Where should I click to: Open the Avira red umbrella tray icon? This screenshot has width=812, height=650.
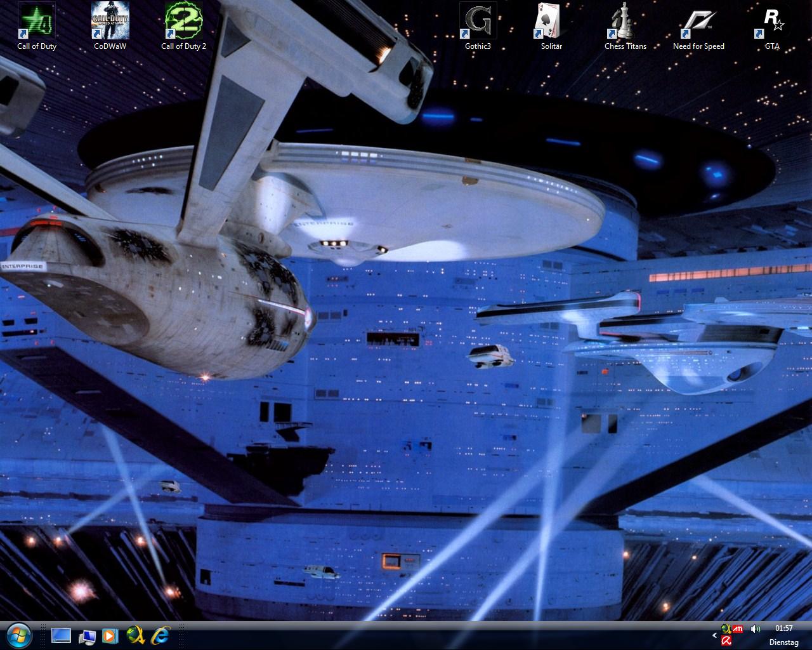tap(726, 641)
